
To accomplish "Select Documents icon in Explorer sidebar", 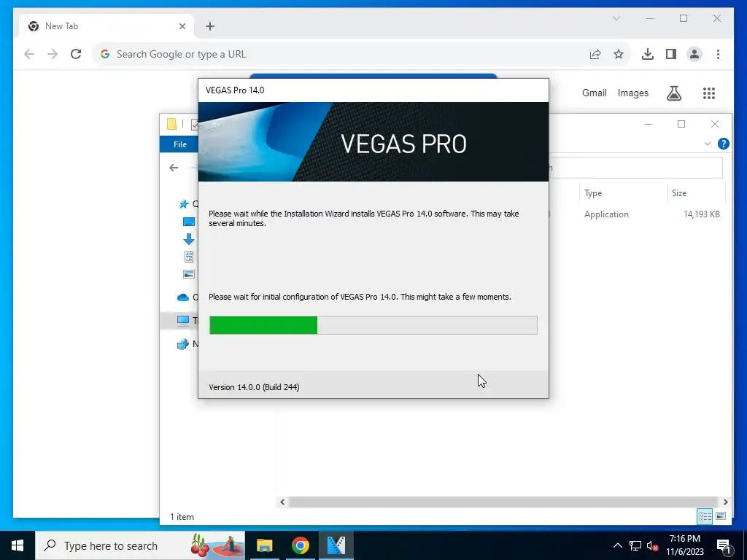I will pos(189,257).
